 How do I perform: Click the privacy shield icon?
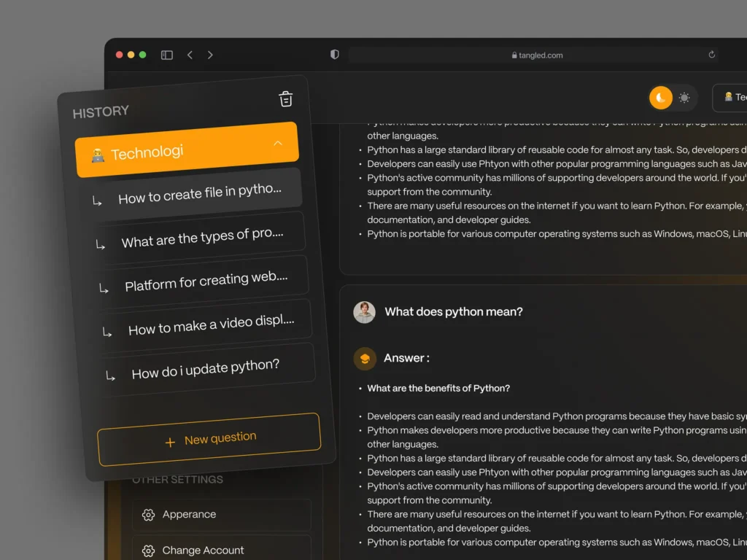click(x=335, y=55)
